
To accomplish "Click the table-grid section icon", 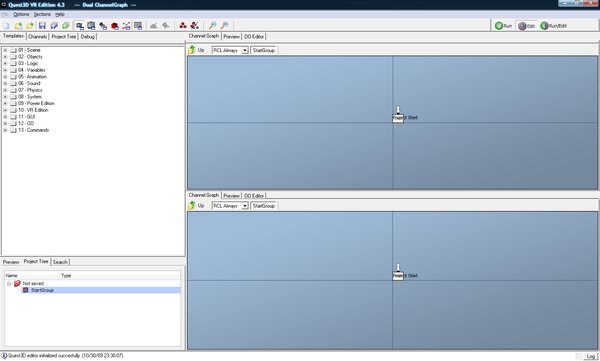I will (138, 26).
